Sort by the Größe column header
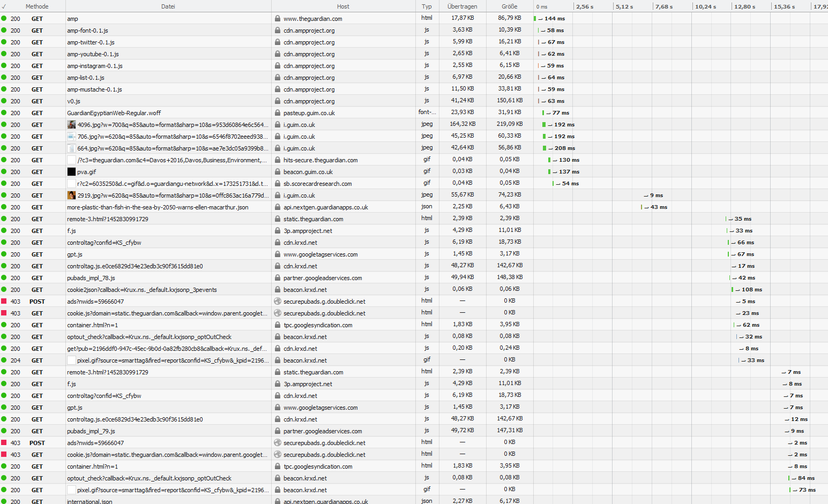The height and width of the screenshot is (504, 828). (510, 6)
